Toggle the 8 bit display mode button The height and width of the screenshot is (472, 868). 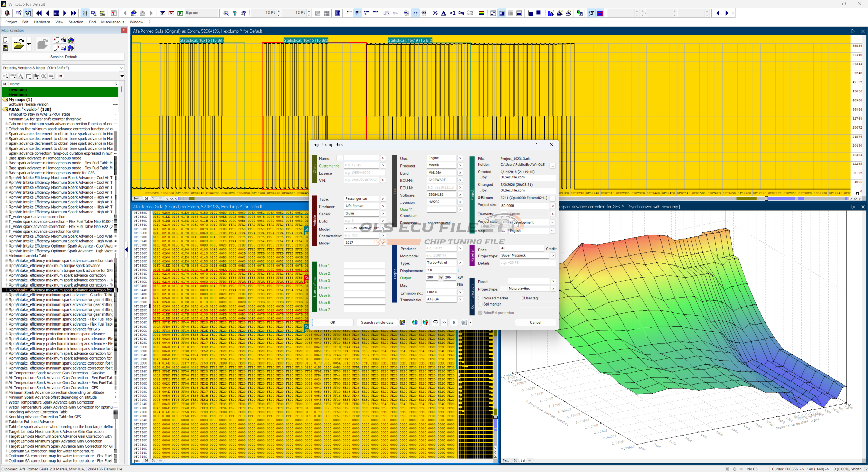pos(348,13)
